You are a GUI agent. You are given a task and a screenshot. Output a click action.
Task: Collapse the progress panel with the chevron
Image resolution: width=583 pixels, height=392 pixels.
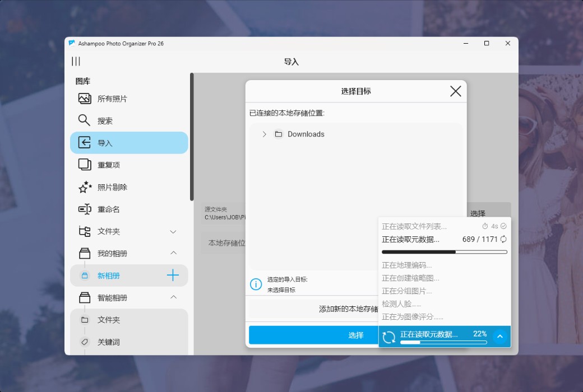499,336
